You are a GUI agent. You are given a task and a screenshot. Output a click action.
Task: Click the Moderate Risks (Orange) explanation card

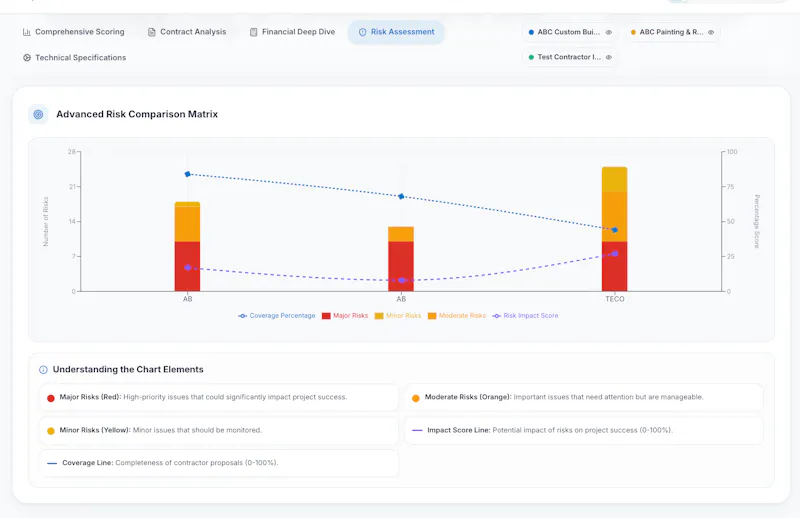584,397
